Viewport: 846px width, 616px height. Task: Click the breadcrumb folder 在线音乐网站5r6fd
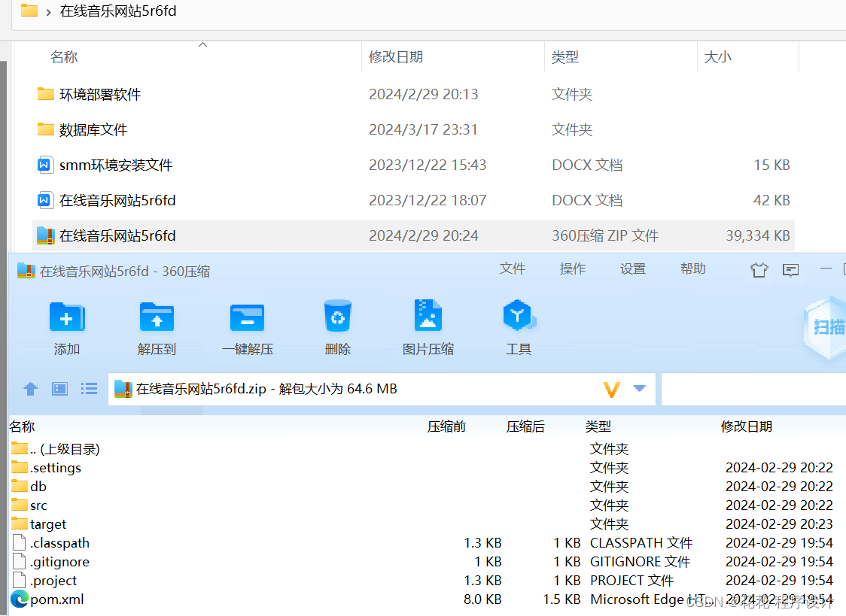(x=118, y=11)
